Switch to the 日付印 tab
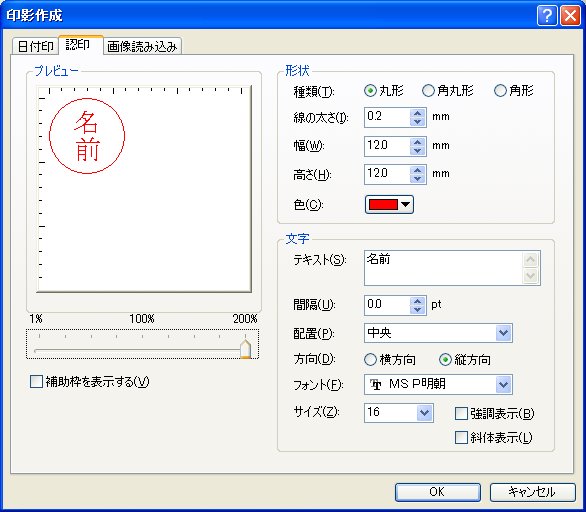 tap(36, 46)
